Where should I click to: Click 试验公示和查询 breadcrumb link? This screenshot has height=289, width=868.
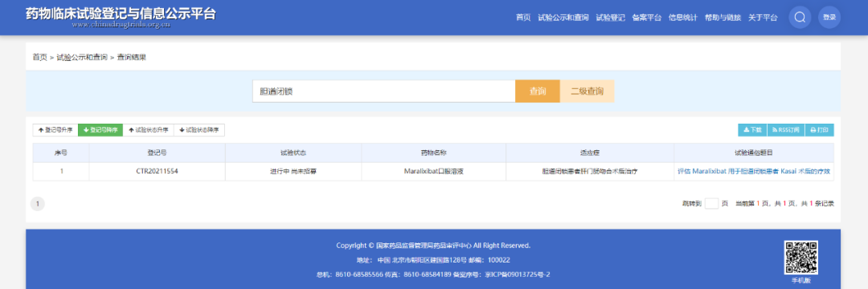tap(82, 57)
